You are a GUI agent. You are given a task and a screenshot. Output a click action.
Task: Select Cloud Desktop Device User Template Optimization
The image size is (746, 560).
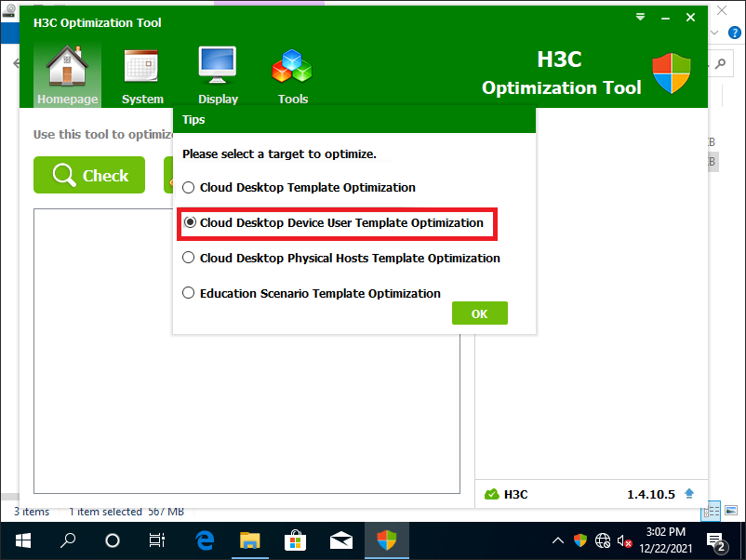click(x=333, y=222)
